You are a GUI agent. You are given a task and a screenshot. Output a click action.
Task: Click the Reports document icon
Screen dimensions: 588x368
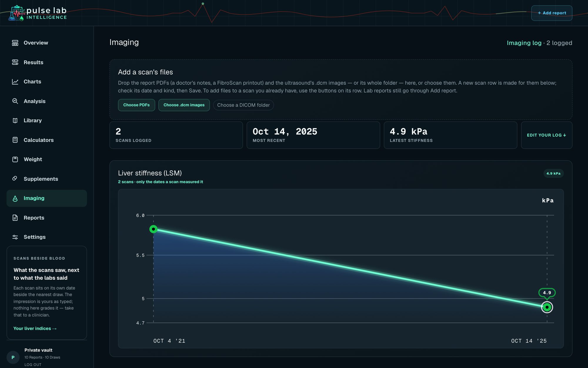pyautogui.click(x=15, y=218)
